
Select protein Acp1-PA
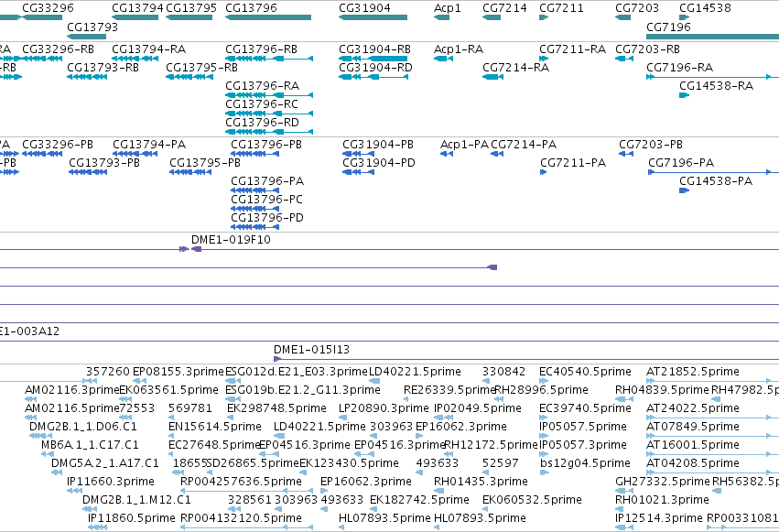pyautogui.click(x=464, y=145)
